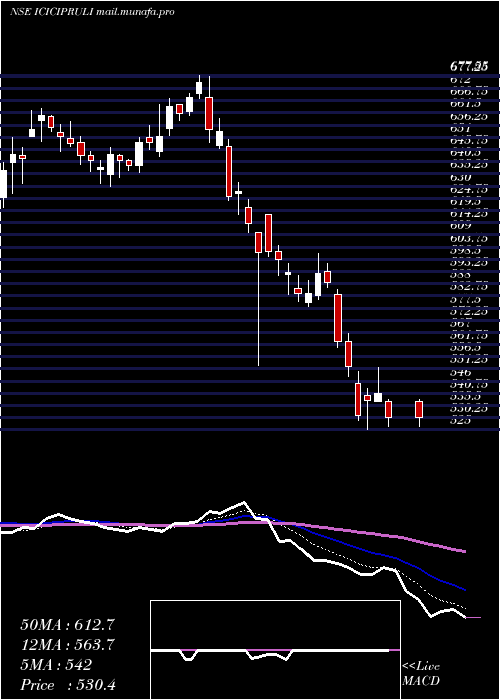Click the 525 price axis label
Viewport: 500px width, 700px height.
pyautogui.click(x=462, y=420)
